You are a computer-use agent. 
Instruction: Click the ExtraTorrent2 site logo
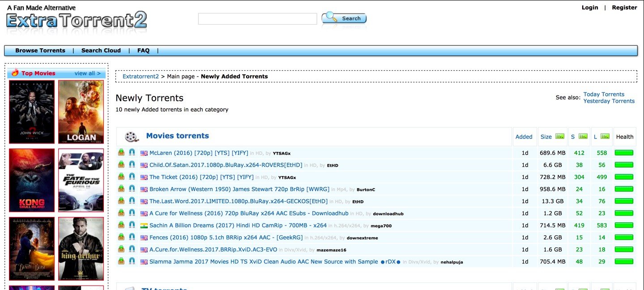click(77, 21)
